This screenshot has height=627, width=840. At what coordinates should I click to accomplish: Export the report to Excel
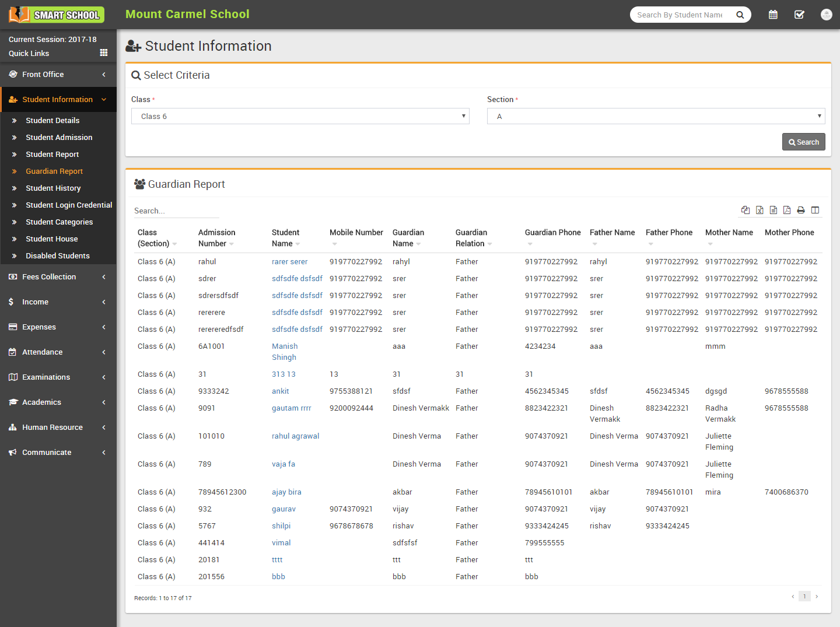(759, 210)
